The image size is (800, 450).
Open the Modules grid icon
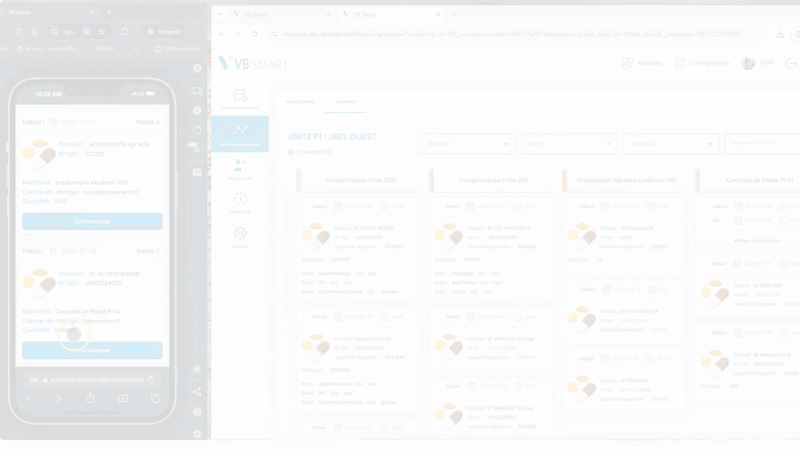pyautogui.click(x=629, y=63)
